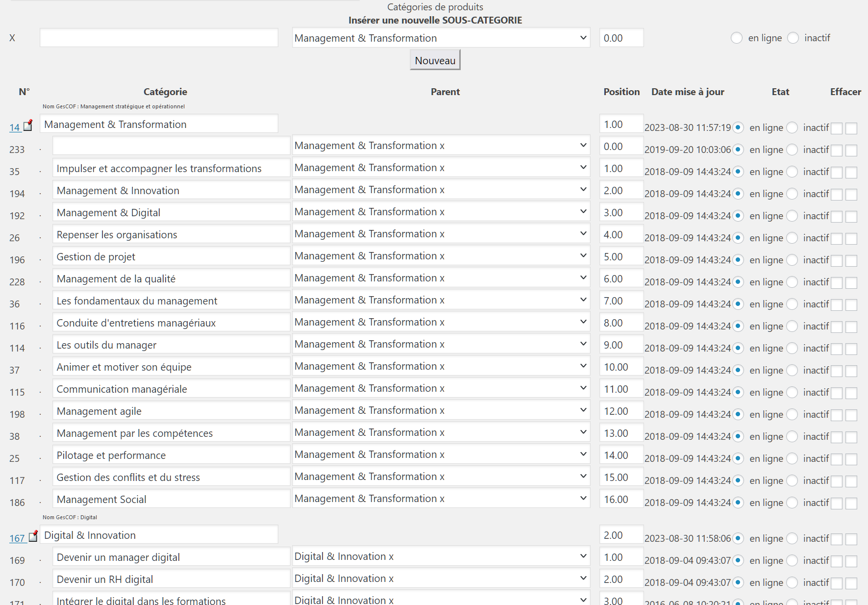The width and height of the screenshot is (868, 605).
Task: Set Management & Innovation row to inactif
Action: 792,194
